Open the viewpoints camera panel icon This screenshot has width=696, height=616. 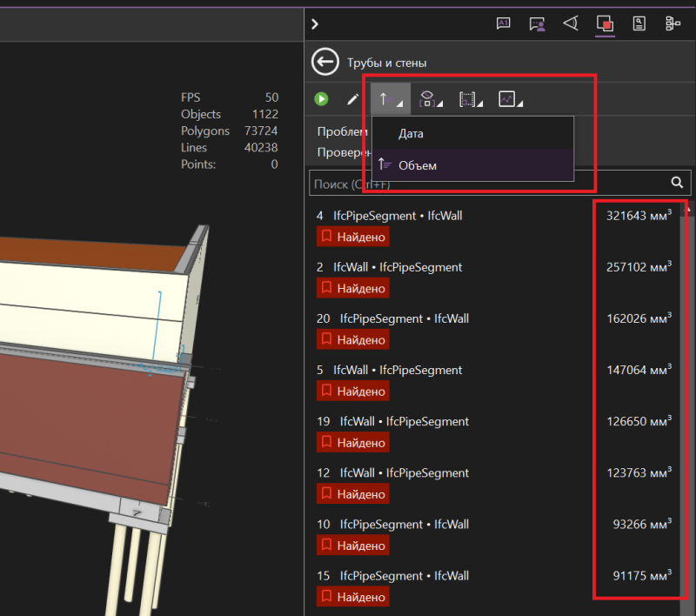[570, 24]
